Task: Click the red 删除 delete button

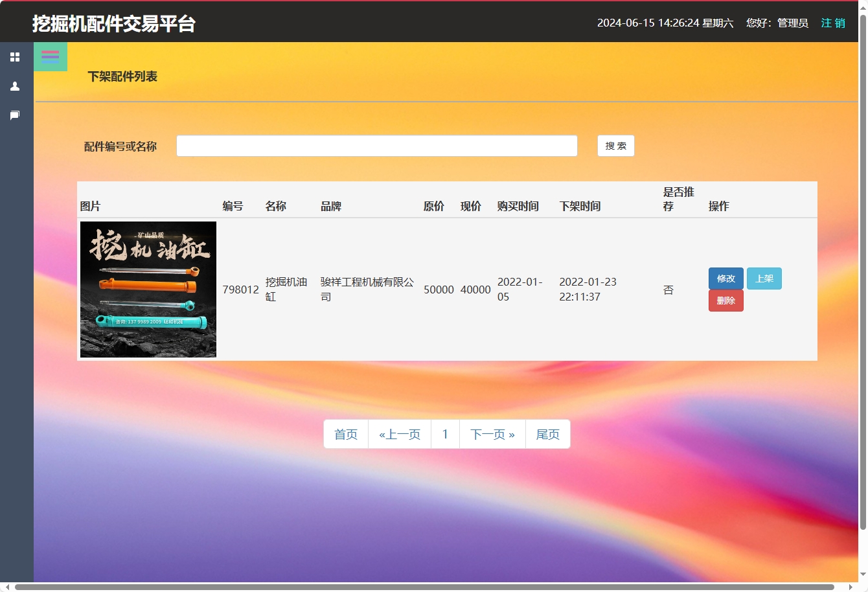Action: (725, 300)
